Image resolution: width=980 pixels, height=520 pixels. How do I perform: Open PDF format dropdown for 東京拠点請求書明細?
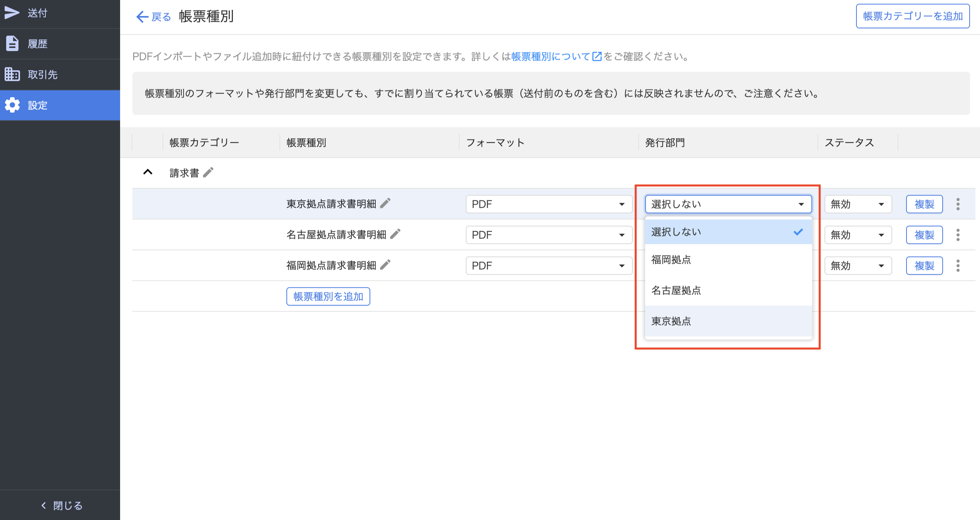pos(549,204)
